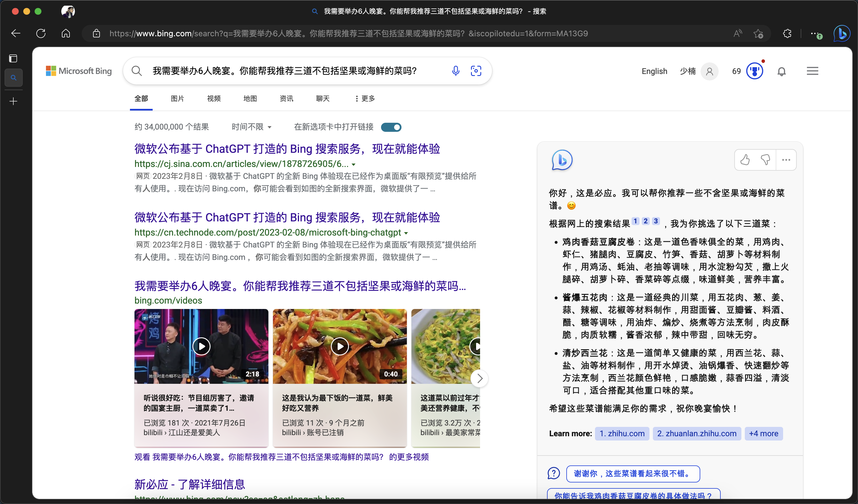The width and height of the screenshot is (858, 504).
Task: Open Microsoft Rewards medal icon
Action: pos(755,71)
